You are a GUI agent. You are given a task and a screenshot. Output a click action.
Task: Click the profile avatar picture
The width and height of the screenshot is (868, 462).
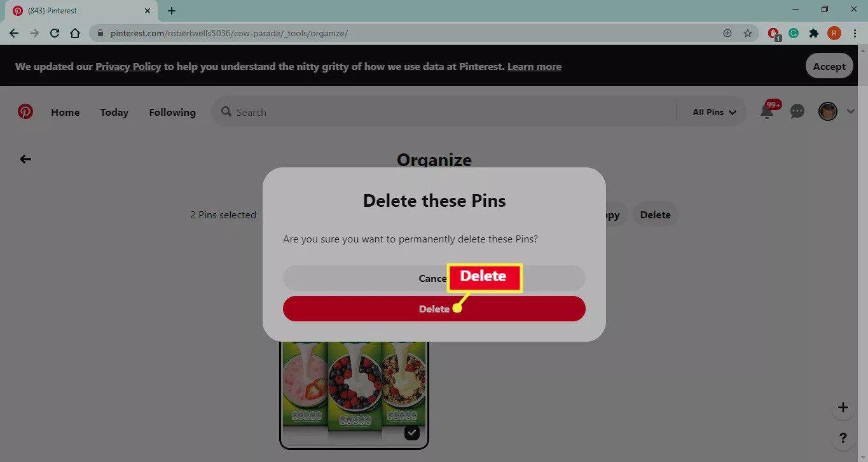coord(827,112)
